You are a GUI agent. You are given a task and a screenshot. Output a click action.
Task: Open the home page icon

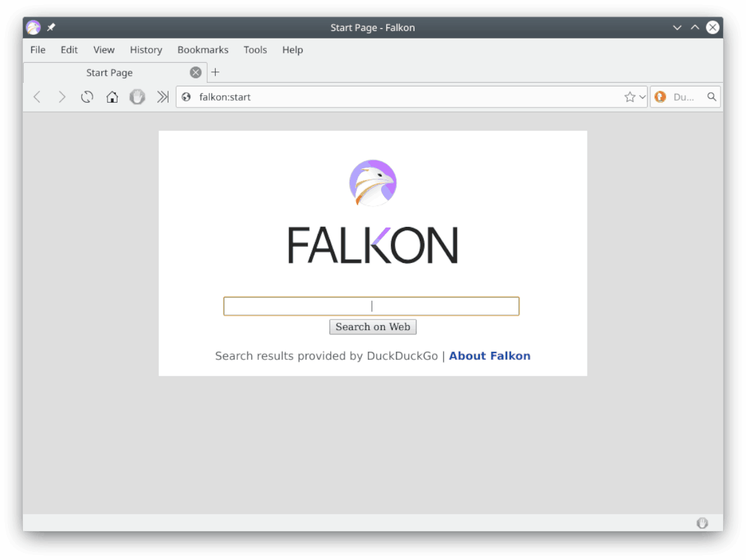112,97
